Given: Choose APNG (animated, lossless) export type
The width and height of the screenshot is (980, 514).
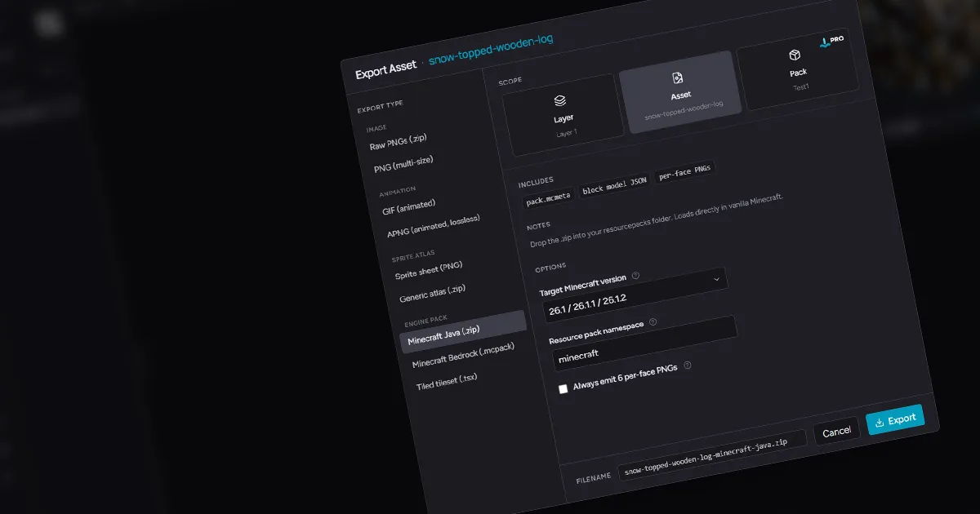Looking at the screenshot, I should 433,227.
